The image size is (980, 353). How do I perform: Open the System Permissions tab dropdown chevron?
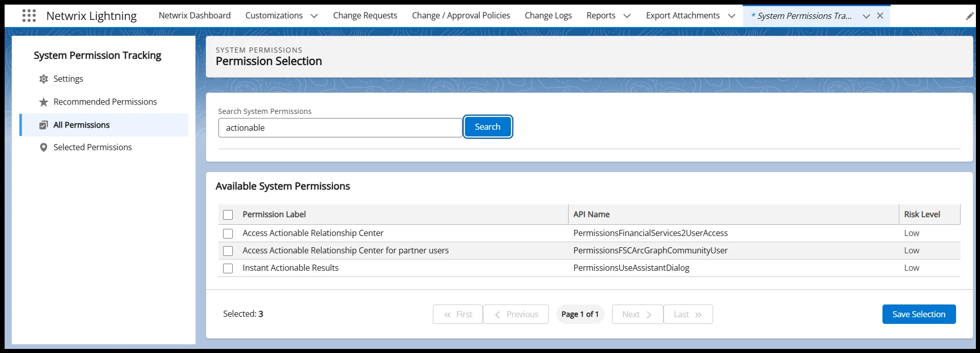click(866, 16)
